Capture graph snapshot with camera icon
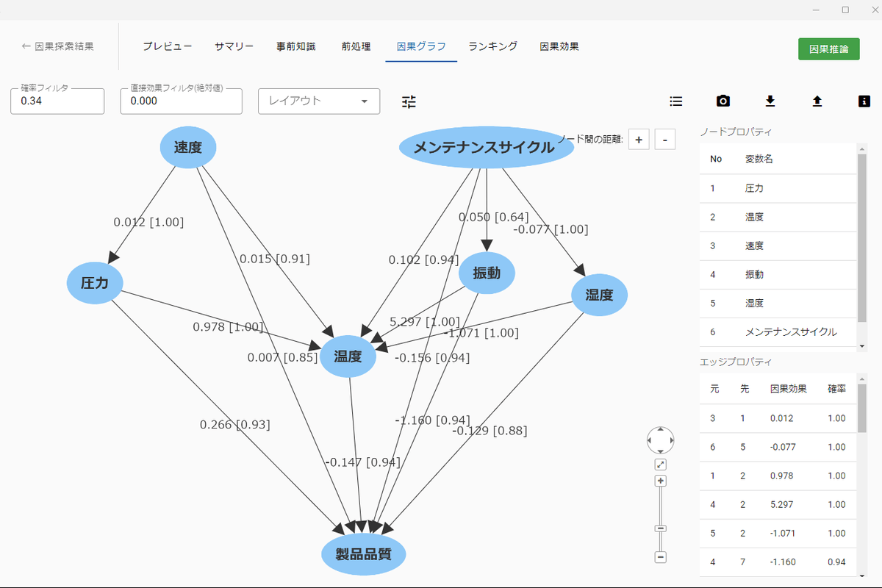 click(x=723, y=101)
